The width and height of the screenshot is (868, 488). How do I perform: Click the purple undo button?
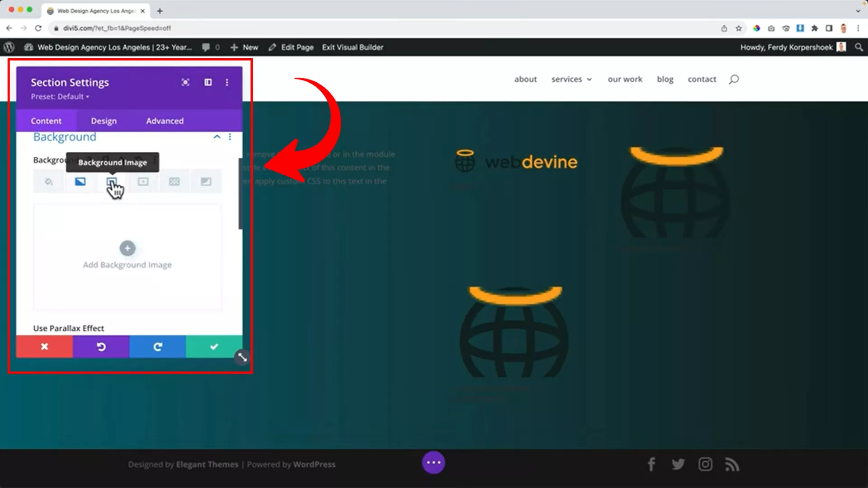[101, 347]
